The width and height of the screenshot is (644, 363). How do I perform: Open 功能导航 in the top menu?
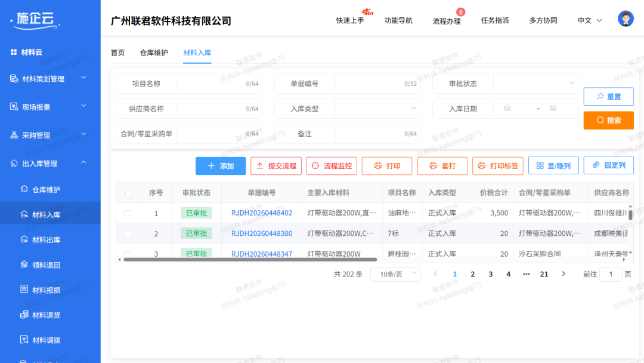coord(398,20)
